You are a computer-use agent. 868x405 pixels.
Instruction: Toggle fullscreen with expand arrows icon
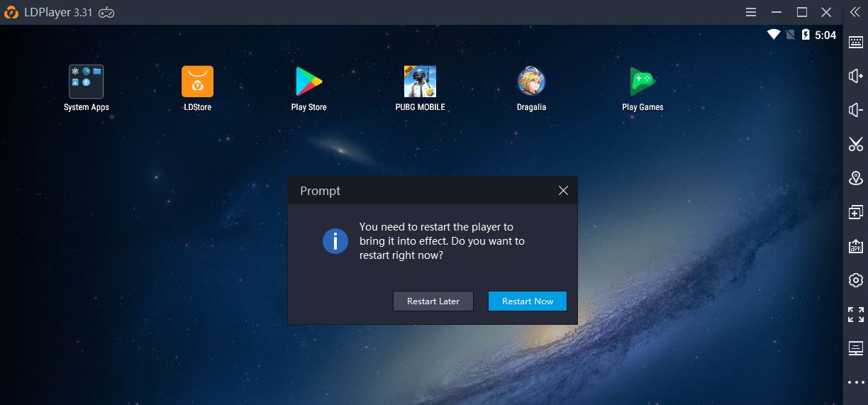click(855, 314)
